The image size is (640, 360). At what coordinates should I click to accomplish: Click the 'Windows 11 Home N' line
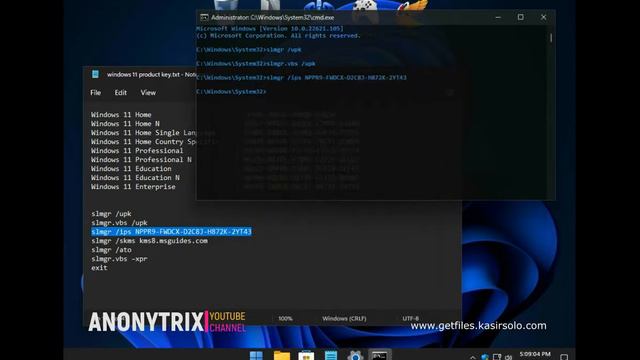click(125, 124)
